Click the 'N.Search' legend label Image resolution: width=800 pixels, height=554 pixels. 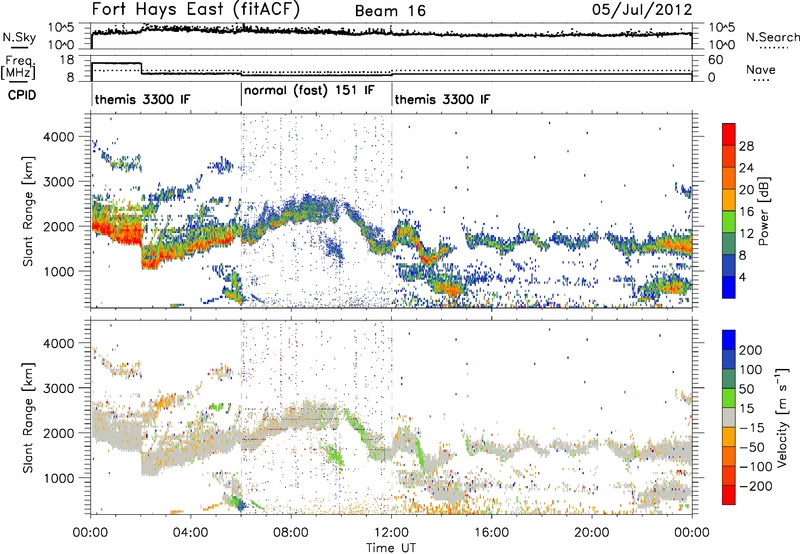773,37
